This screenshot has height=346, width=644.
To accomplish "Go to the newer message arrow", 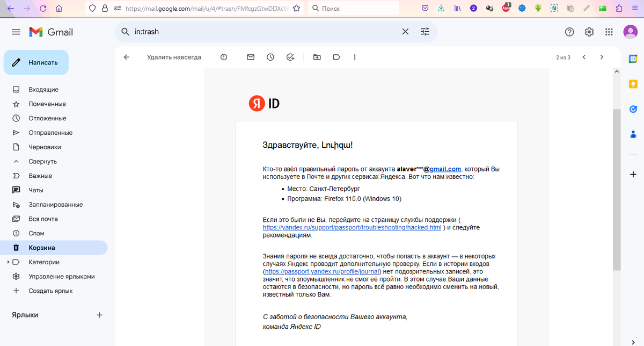I will tap(584, 57).
